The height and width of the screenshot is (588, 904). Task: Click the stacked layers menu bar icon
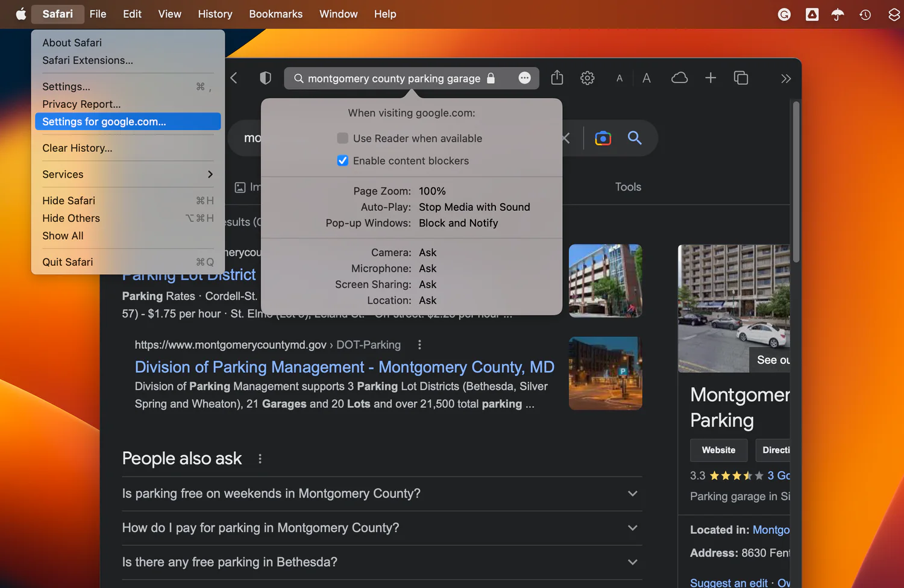pyautogui.click(x=894, y=14)
